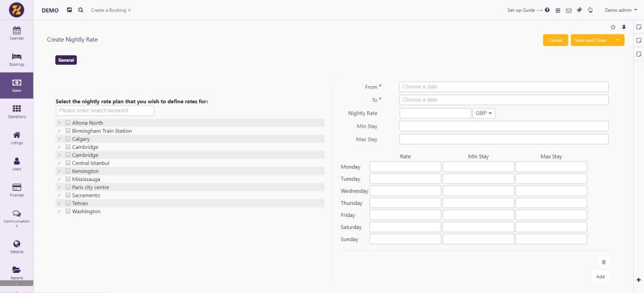Click the Friday Min Stay field
The height and width of the screenshot is (293, 644).
[478, 215]
